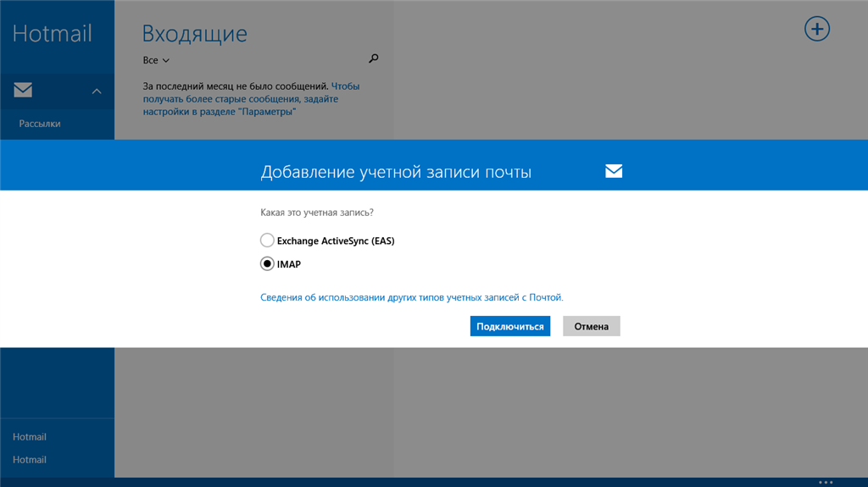Open the link to get older messages
This screenshot has width=868, height=487.
coord(251,98)
